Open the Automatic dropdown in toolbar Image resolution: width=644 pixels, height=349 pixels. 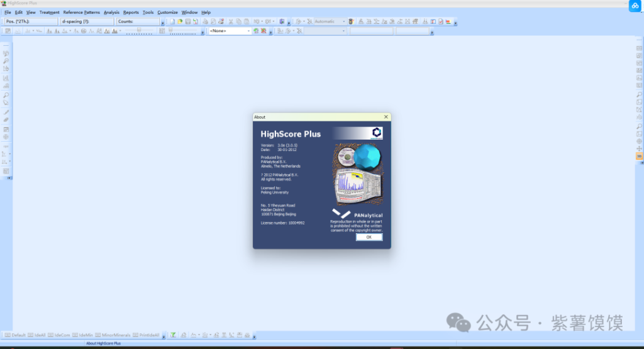(344, 21)
